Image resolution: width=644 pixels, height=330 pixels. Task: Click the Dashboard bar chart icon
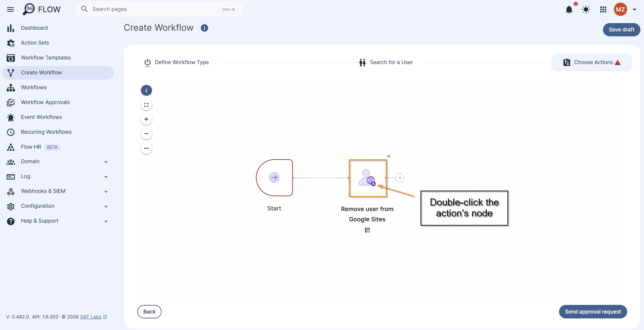11,28
